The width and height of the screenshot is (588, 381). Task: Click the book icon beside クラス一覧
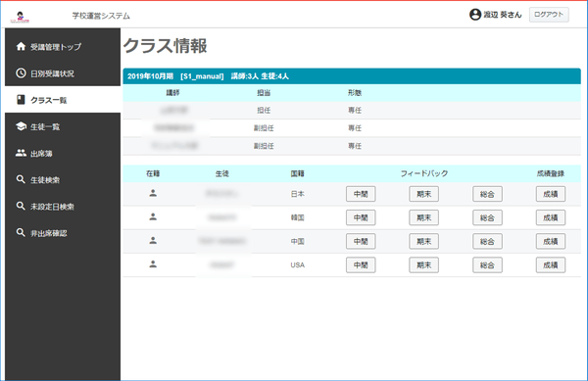21,100
